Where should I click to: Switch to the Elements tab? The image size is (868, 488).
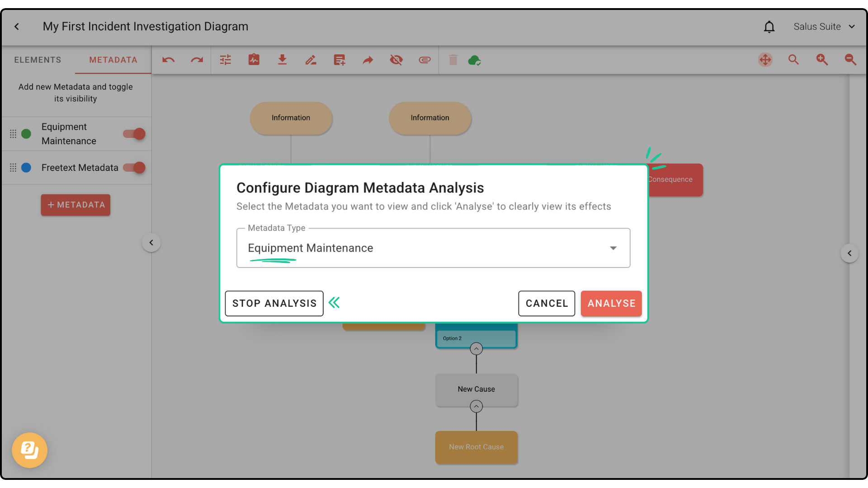38,60
